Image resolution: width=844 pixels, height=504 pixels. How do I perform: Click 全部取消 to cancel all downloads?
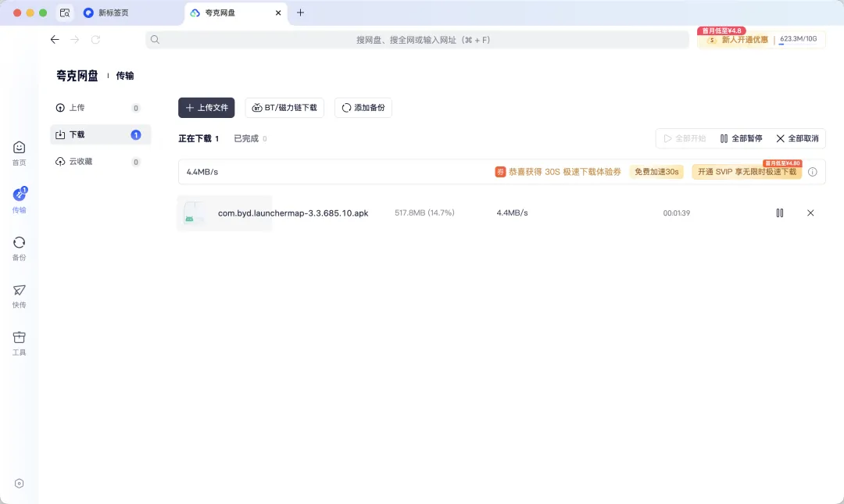pyautogui.click(x=797, y=138)
